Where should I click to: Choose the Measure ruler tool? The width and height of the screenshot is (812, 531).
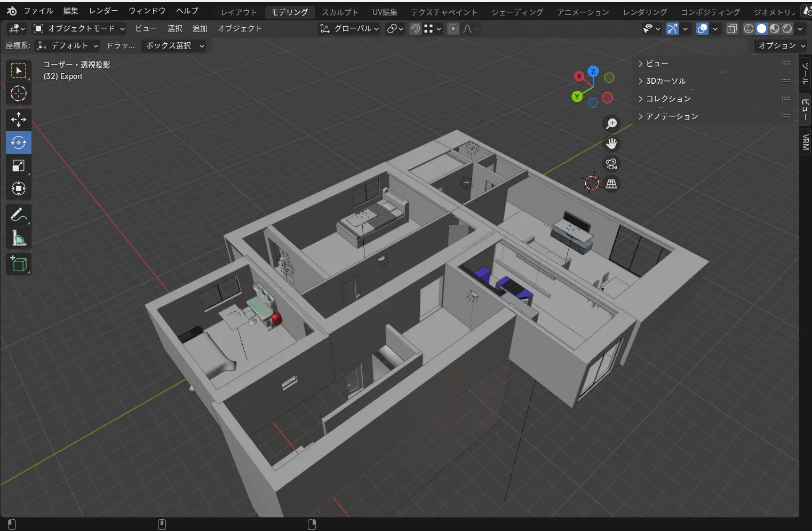(19, 239)
